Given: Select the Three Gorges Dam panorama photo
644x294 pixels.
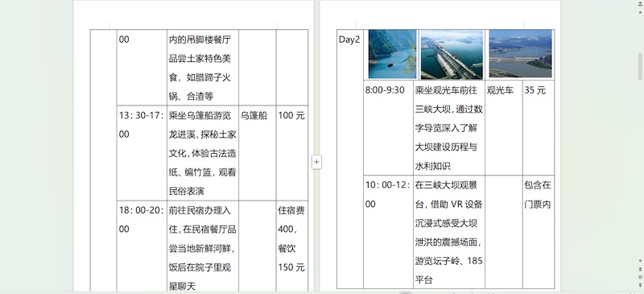Looking at the screenshot, I should tap(520, 54).
